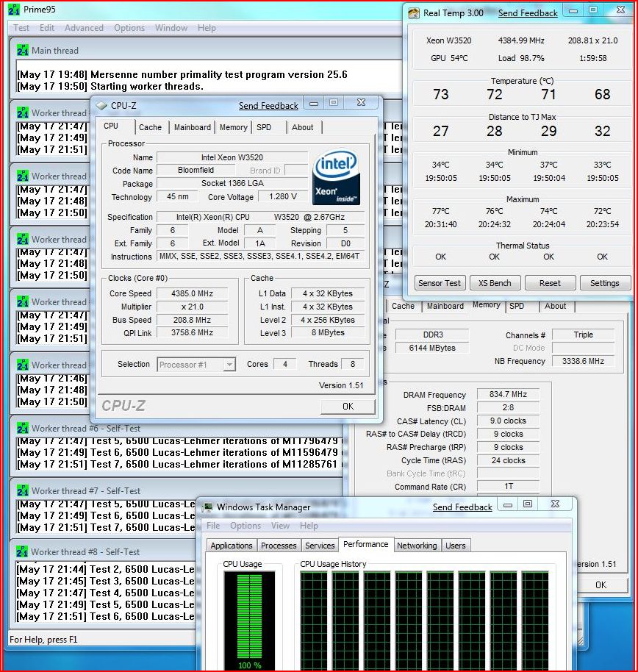Click the XS Bench button in Real Temp
638x672 pixels.
point(495,283)
